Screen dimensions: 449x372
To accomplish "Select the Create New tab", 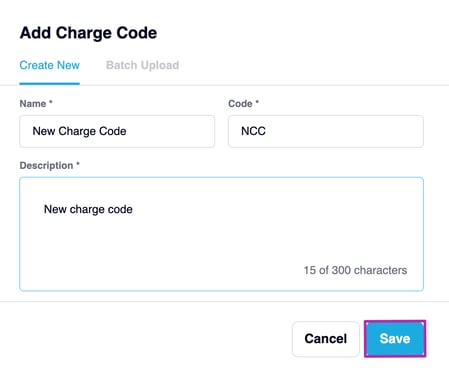I will (x=50, y=65).
